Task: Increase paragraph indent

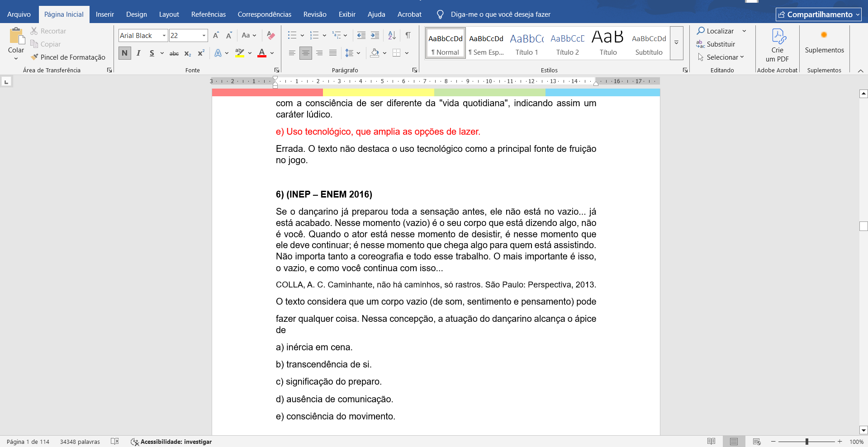Action: (x=375, y=35)
